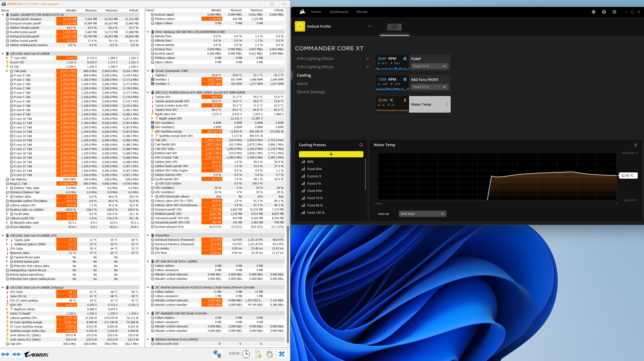Click the Cooling Presets list scrollbar
Screen dimensions: 644x361
[365, 174]
